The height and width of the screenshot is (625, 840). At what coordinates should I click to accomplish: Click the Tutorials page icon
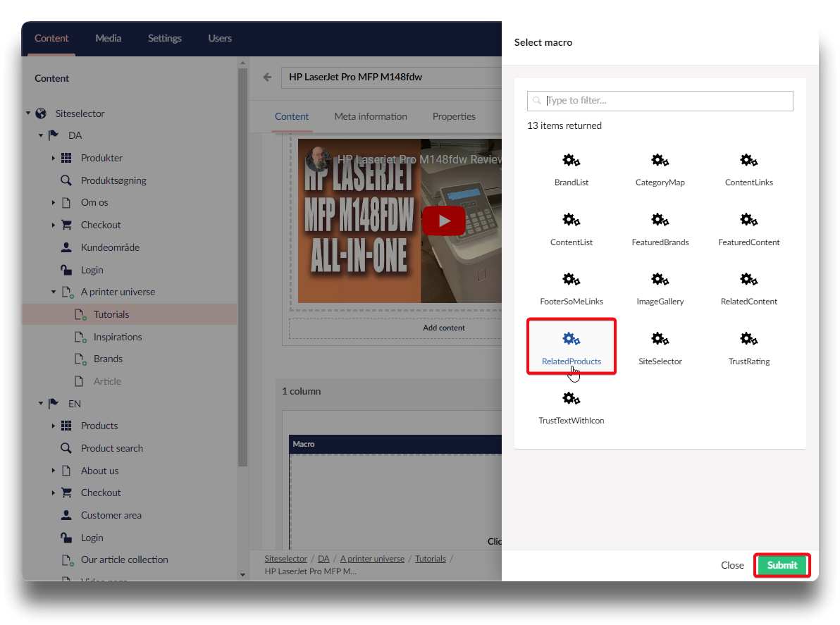(x=80, y=314)
